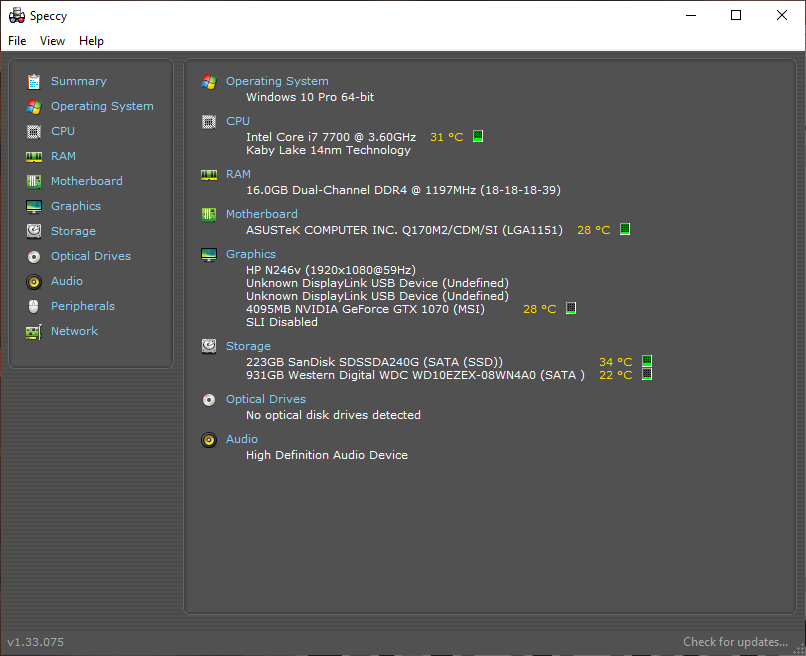Click the 31 °C CPU temperature value
806x656 pixels.
(x=447, y=137)
